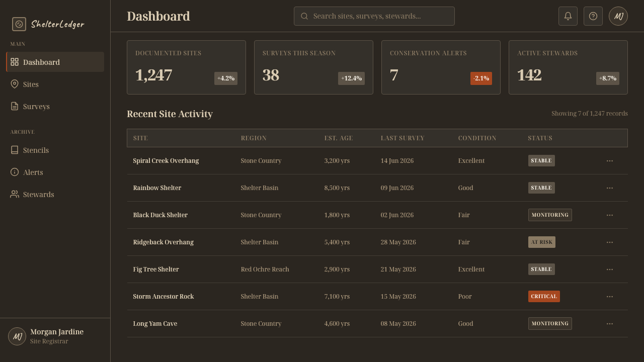Sort by Est. Age column header
Viewport: 644px width, 362px height.
pyautogui.click(x=339, y=138)
